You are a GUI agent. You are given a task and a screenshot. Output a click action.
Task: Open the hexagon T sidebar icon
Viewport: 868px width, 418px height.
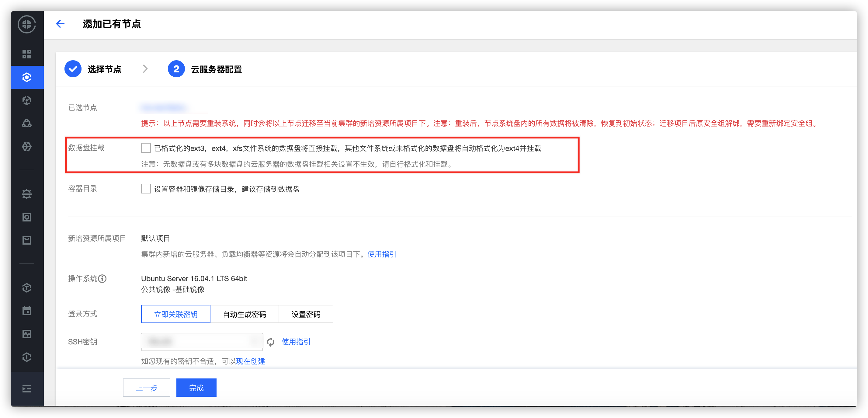point(27,287)
